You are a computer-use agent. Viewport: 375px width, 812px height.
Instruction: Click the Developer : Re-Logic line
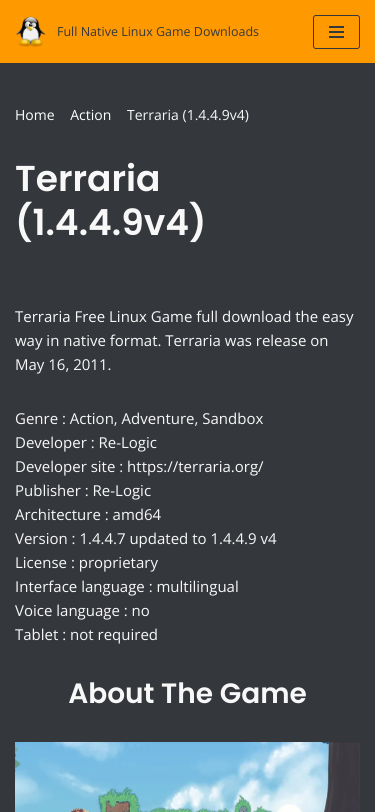[x=86, y=443]
